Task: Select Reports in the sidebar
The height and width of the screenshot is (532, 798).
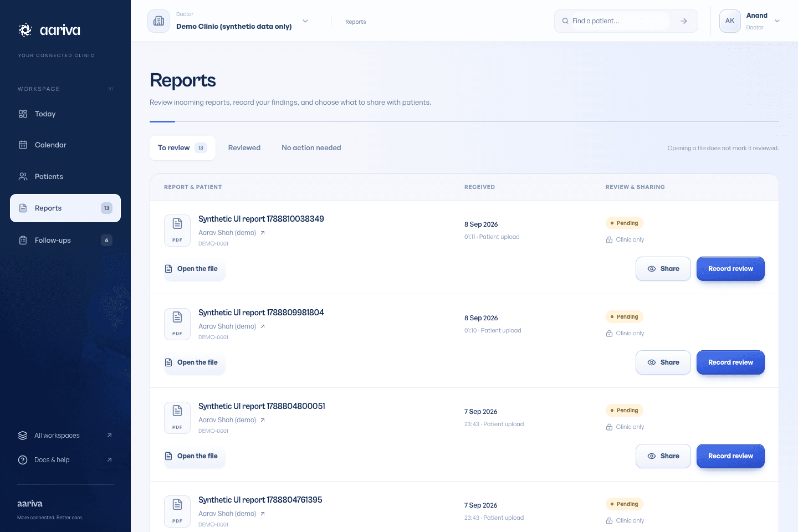Action: [x=65, y=208]
